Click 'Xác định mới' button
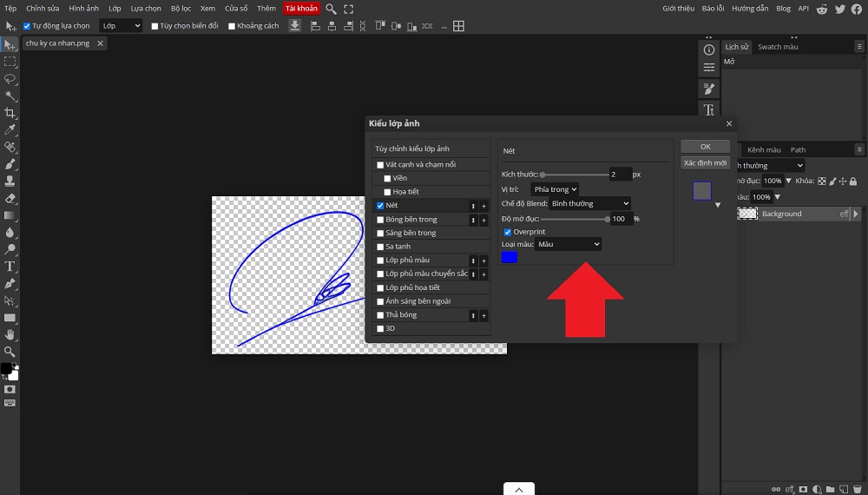 [x=705, y=162]
